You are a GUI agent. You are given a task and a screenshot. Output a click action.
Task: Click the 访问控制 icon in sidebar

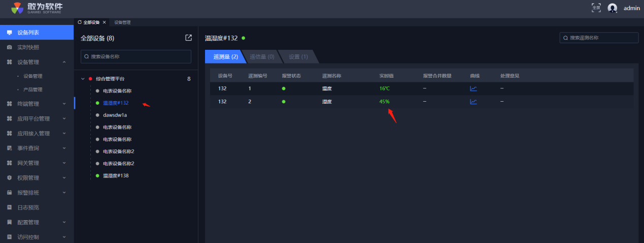[9, 237]
